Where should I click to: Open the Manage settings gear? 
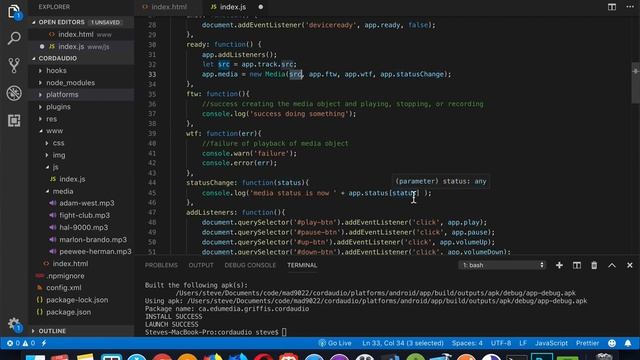point(14,324)
